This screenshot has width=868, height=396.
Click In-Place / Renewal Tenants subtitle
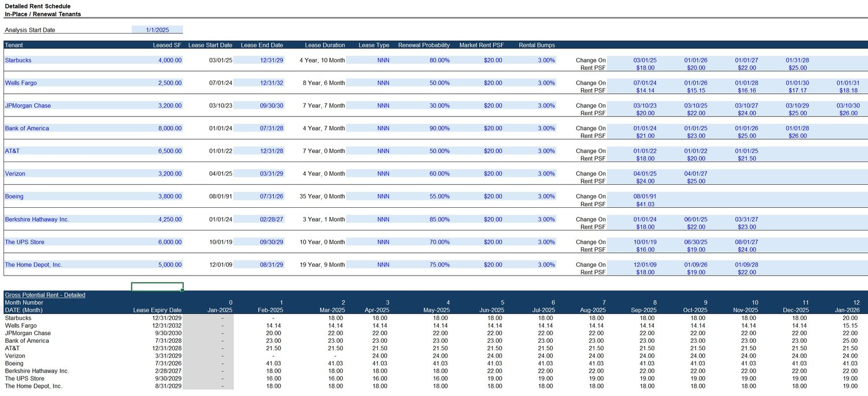tap(43, 14)
